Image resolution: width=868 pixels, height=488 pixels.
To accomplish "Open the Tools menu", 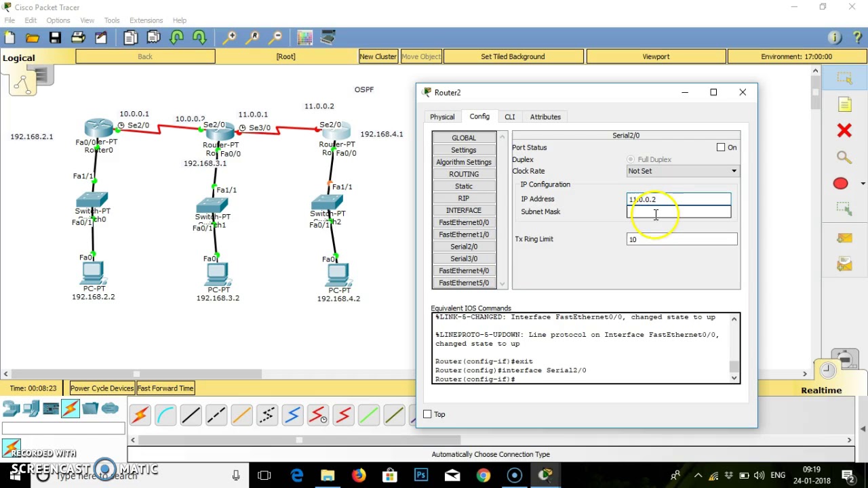I will 112,20.
